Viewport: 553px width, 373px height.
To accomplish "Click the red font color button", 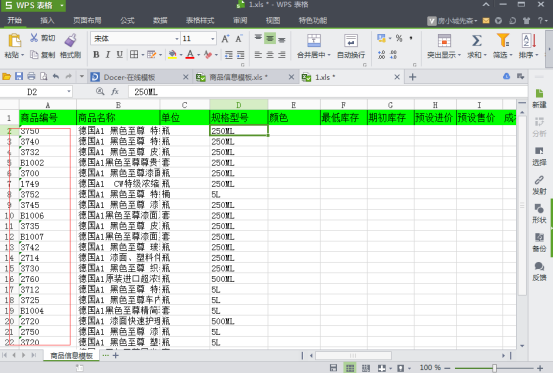I will (190, 55).
